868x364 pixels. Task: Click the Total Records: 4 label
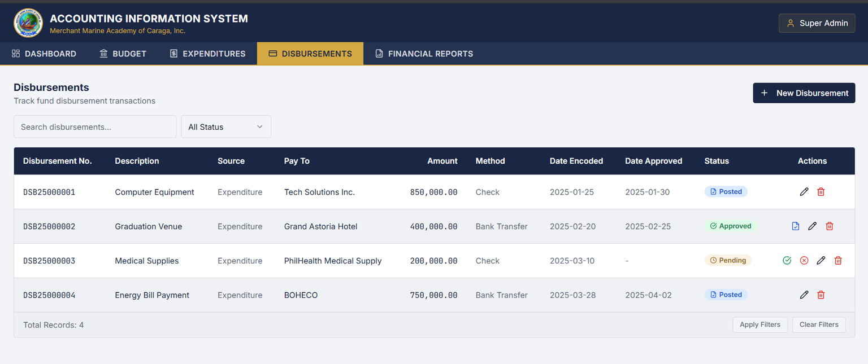[x=54, y=325]
